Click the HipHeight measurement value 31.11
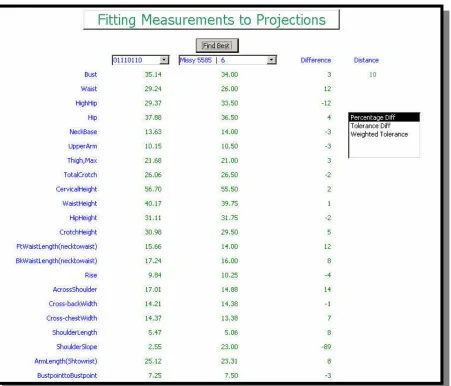The image size is (451, 386). pyautogui.click(x=153, y=218)
